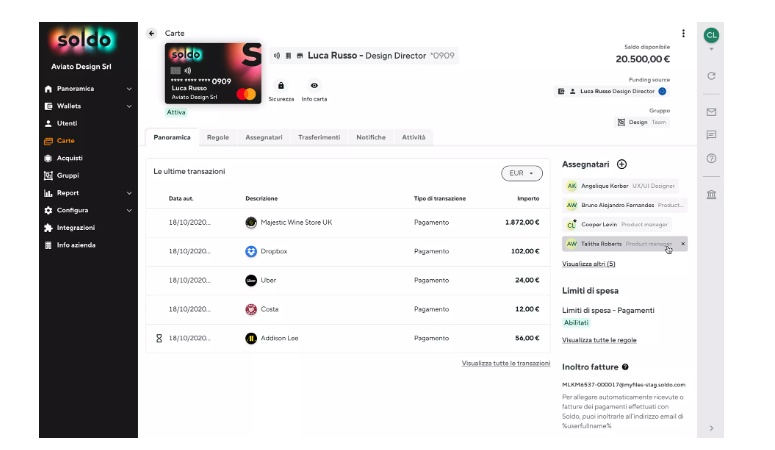775x450 pixels.
Task: Click the bank icon in the right sidebar
Action: click(711, 193)
